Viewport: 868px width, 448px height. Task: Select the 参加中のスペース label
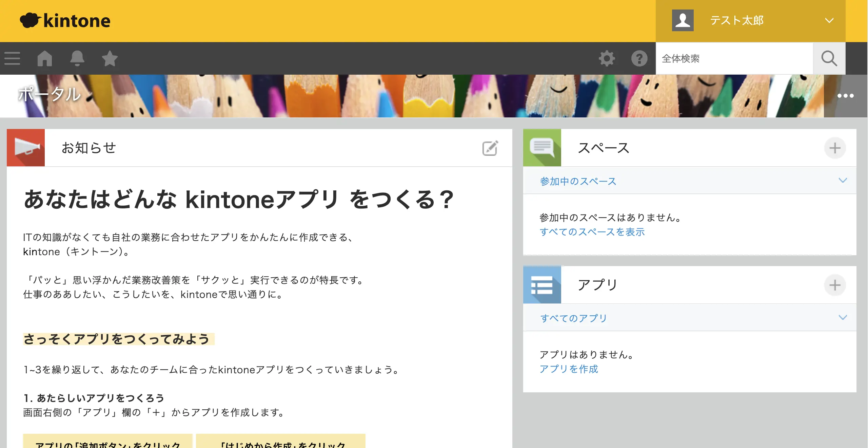click(x=578, y=181)
